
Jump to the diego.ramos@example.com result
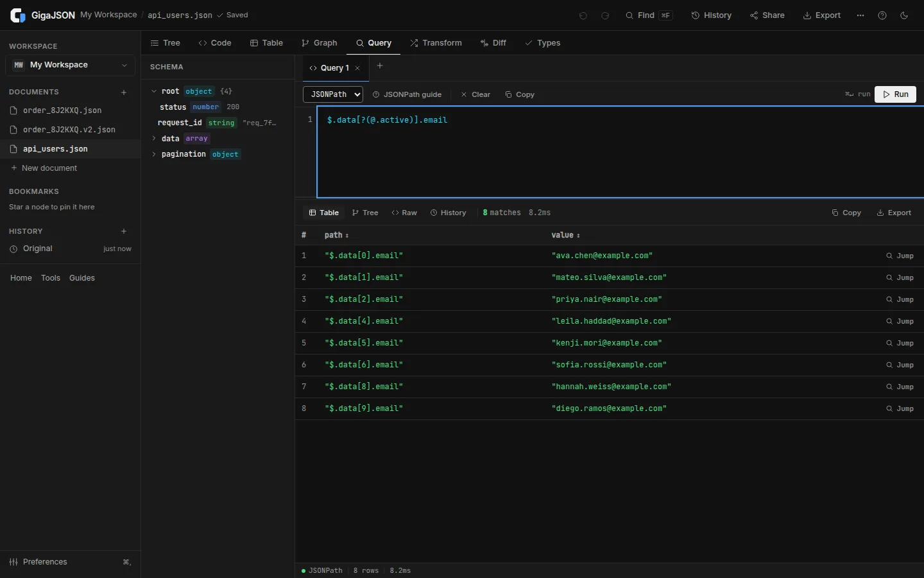[x=900, y=408]
